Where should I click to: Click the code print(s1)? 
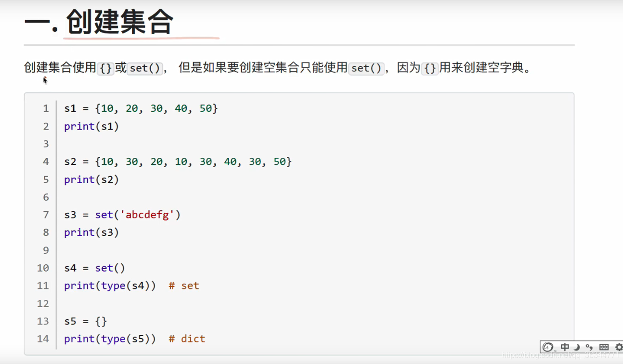(x=91, y=126)
